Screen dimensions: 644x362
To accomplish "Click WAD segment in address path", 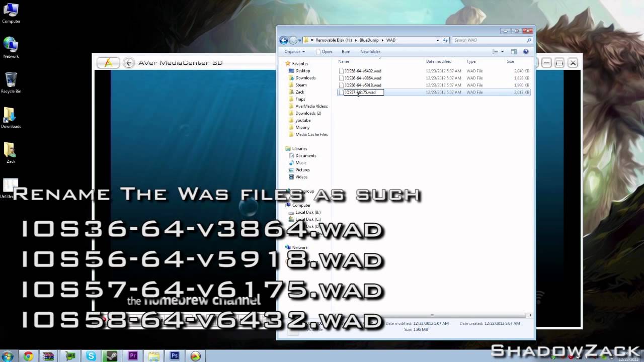I will pos(390,40).
